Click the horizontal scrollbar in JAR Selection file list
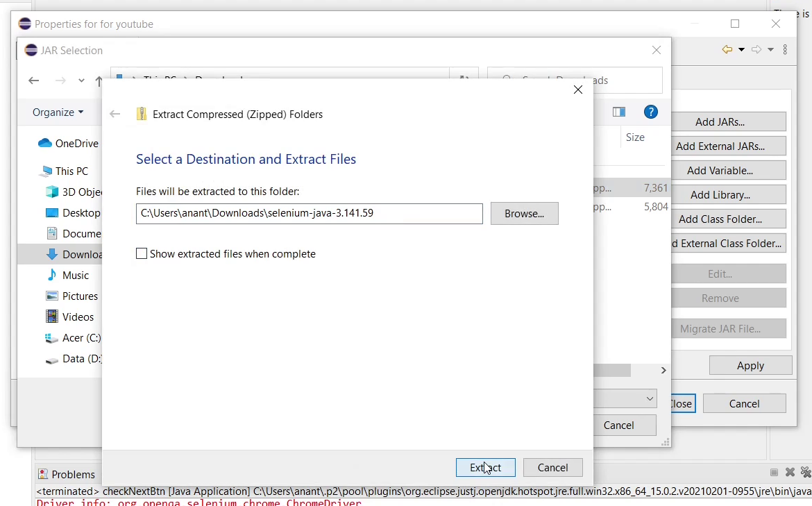This screenshot has width=812, height=506. coord(611,371)
